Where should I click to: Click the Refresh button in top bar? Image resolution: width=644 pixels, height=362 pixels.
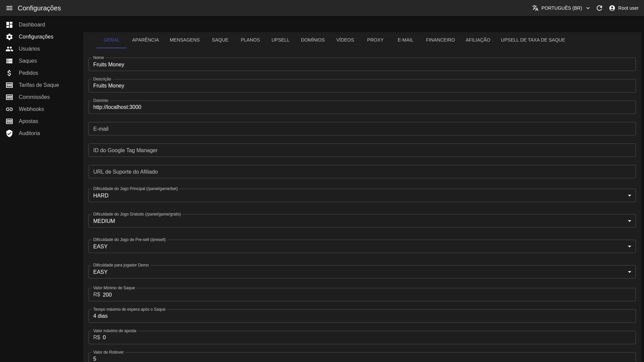click(599, 8)
